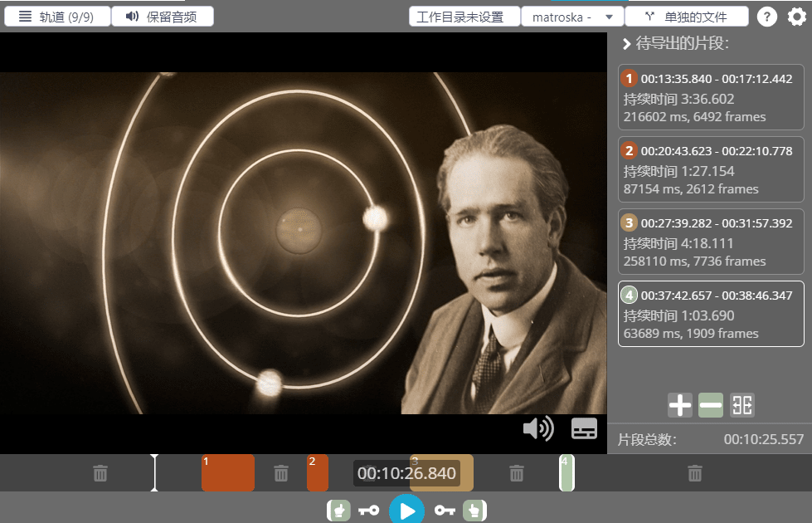812x523 pixels.
Task: Toggle subtitles icon on the video
Action: coord(584,428)
